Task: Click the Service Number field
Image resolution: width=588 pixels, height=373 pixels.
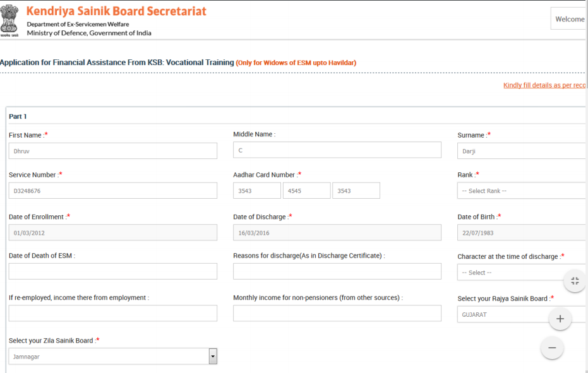Action: pyautogui.click(x=112, y=190)
